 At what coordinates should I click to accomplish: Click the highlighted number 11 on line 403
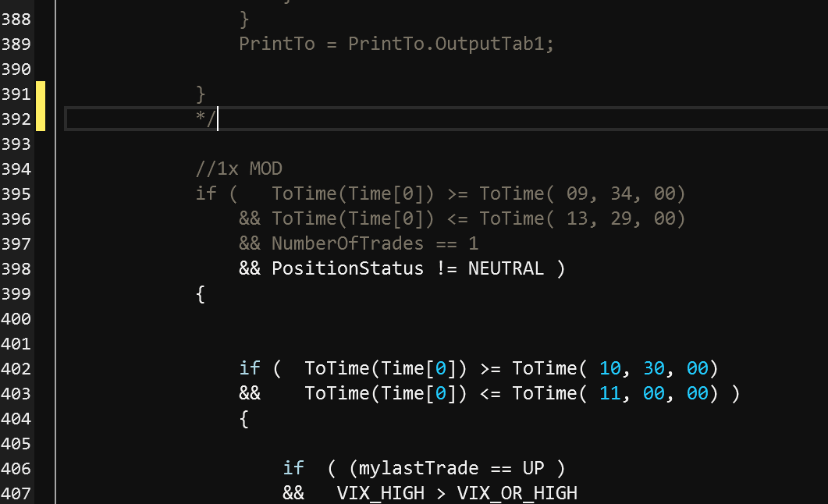609,393
